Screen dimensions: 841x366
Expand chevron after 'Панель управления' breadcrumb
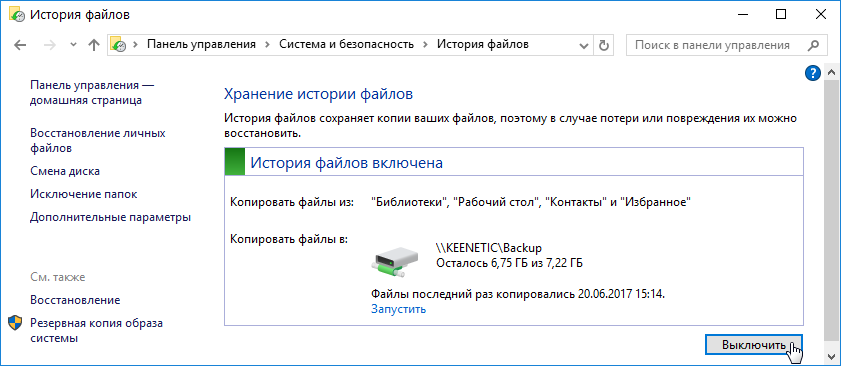tap(267, 45)
